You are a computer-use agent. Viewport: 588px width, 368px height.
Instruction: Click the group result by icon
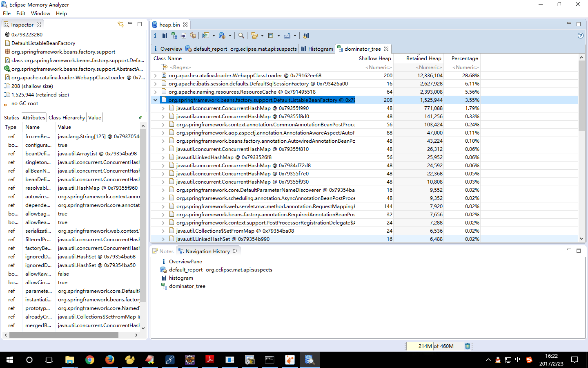coord(254,36)
